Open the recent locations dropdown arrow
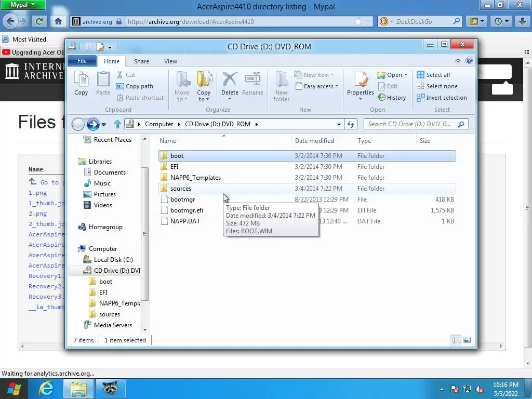The width and height of the screenshot is (532, 399). click(x=104, y=125)
